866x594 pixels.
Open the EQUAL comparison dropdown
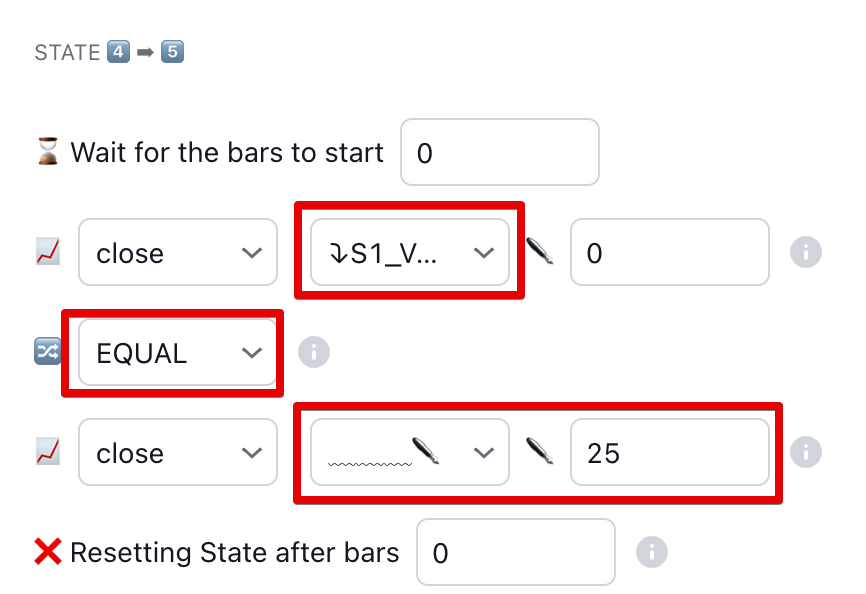coord(178,352)
